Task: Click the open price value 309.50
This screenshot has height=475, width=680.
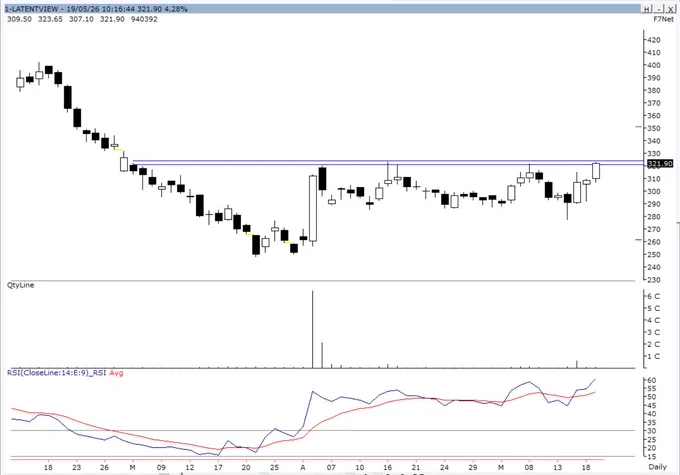Action: click(19, 19)
